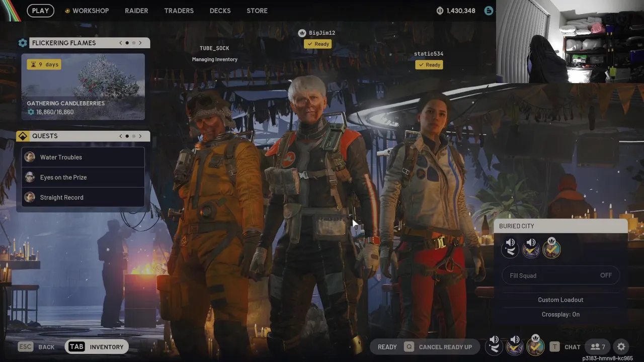The width and height of the screenshot is (644, 362).
Task: Open the Water Troubles quest
Action: [83, 157]
